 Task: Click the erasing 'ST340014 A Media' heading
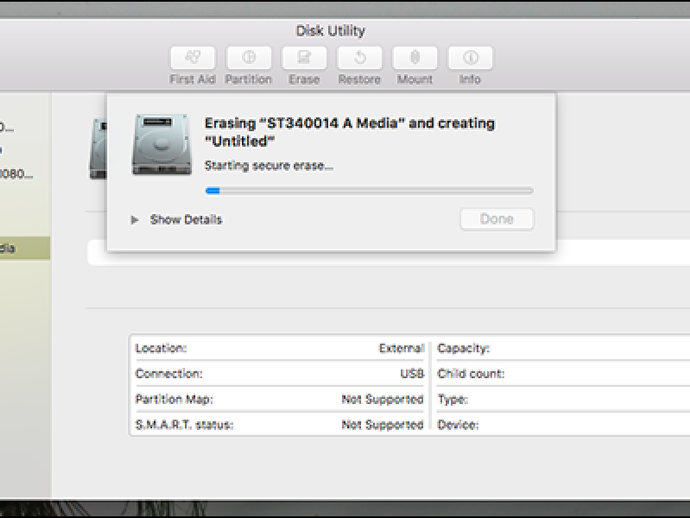click(x=349, y=132)
